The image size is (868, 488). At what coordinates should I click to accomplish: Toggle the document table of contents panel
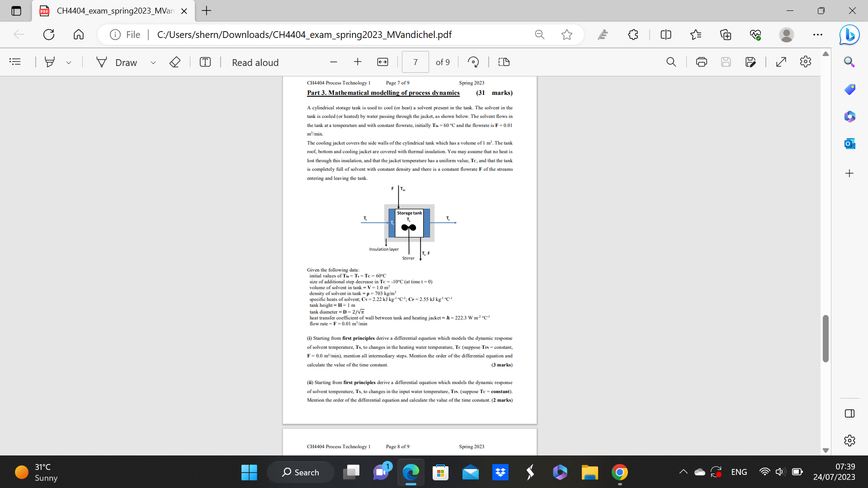pos(15,62)
